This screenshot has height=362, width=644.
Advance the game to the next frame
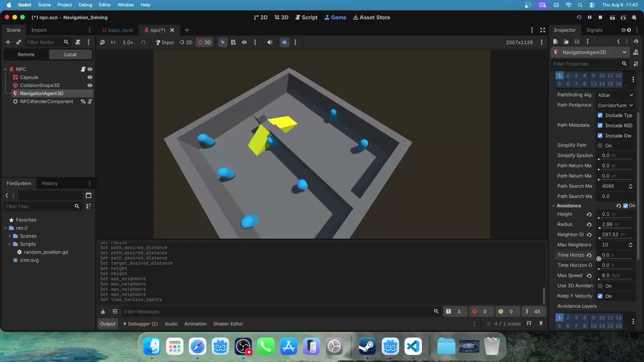[113, 42]
